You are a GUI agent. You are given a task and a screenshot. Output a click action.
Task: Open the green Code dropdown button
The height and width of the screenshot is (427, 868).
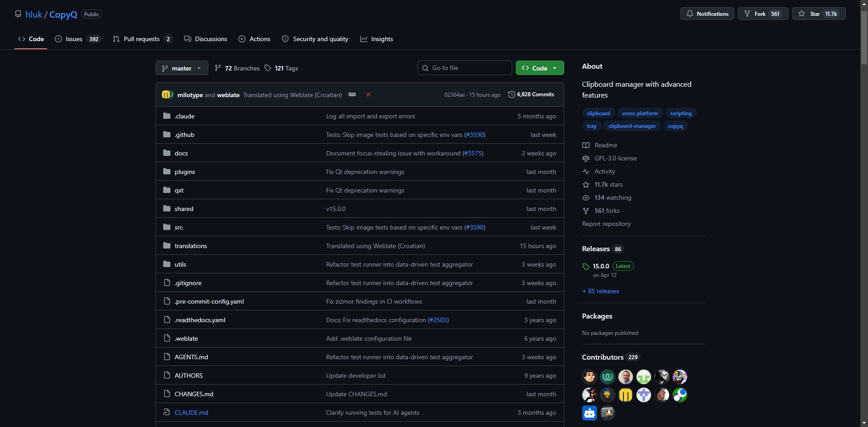point(540,68)
